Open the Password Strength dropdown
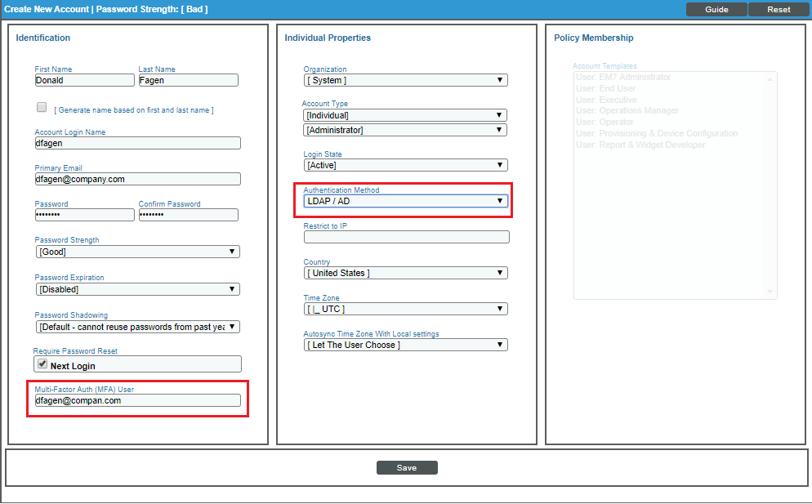Viewport: 812px width, 504px height. coord(137,252)
